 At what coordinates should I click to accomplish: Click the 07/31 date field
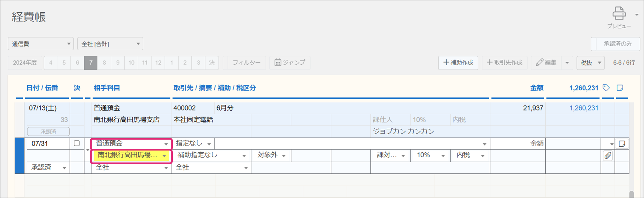47,143
